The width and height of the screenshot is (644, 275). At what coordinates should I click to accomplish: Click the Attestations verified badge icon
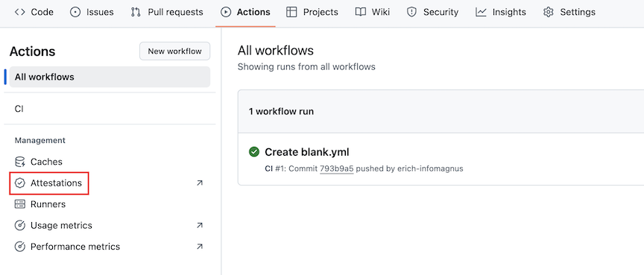tap(19, 183)
